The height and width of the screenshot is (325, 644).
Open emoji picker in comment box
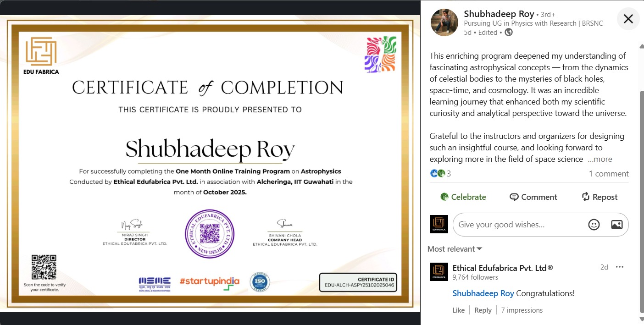point(594,225)
